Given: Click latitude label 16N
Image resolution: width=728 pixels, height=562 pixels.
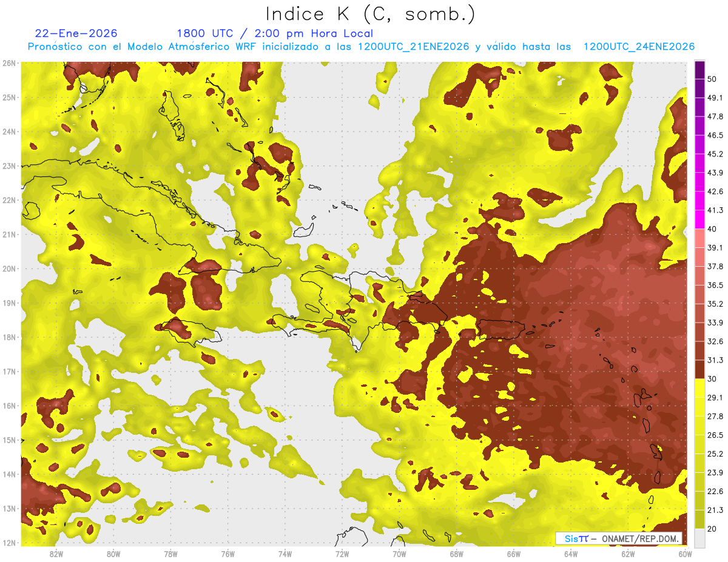Looking at the screenshot, I should (x=9, y=406).
